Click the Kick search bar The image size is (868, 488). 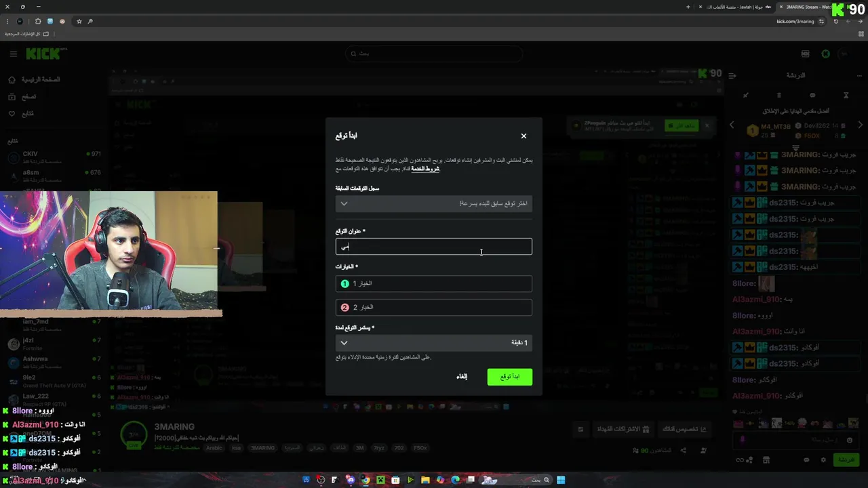[x=433, y=54]
